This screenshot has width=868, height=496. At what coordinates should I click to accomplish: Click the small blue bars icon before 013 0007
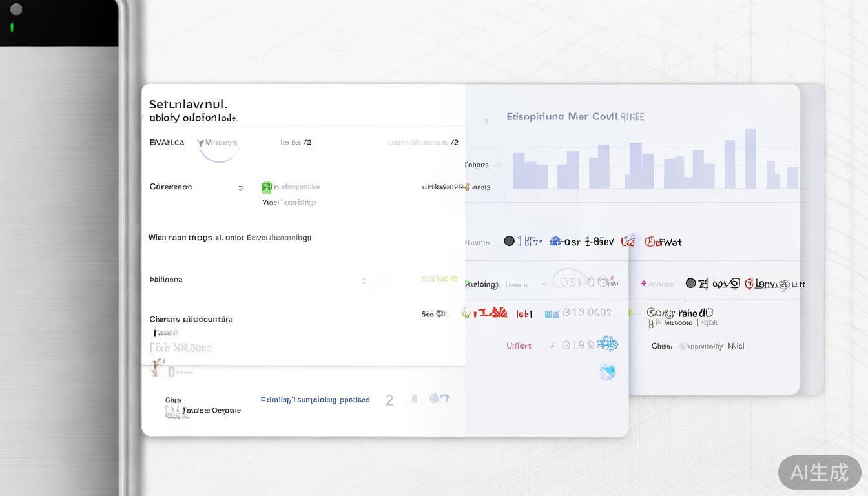(552, 314)
